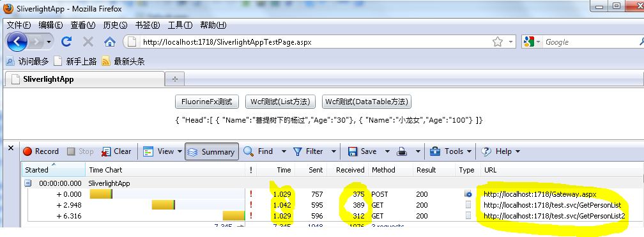Screen dimensions: 644x237
Task: Open the navigation history dropdown arrow
Action: (49, 42)
